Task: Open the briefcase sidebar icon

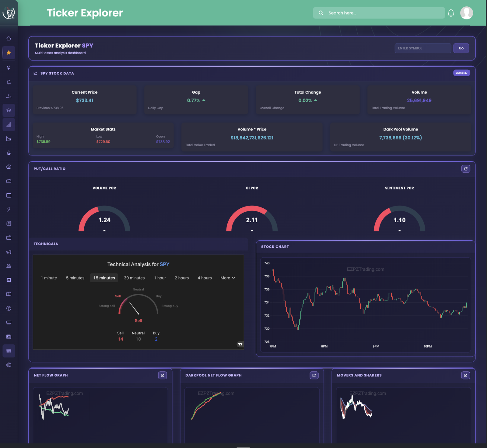Action: tap(9, 181)
